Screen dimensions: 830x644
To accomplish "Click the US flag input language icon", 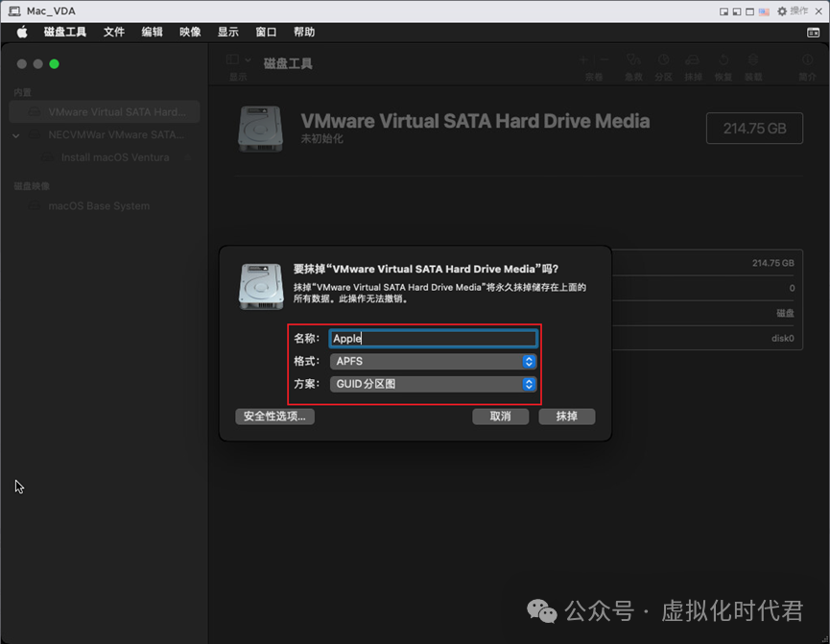I will tap(764, 12).
